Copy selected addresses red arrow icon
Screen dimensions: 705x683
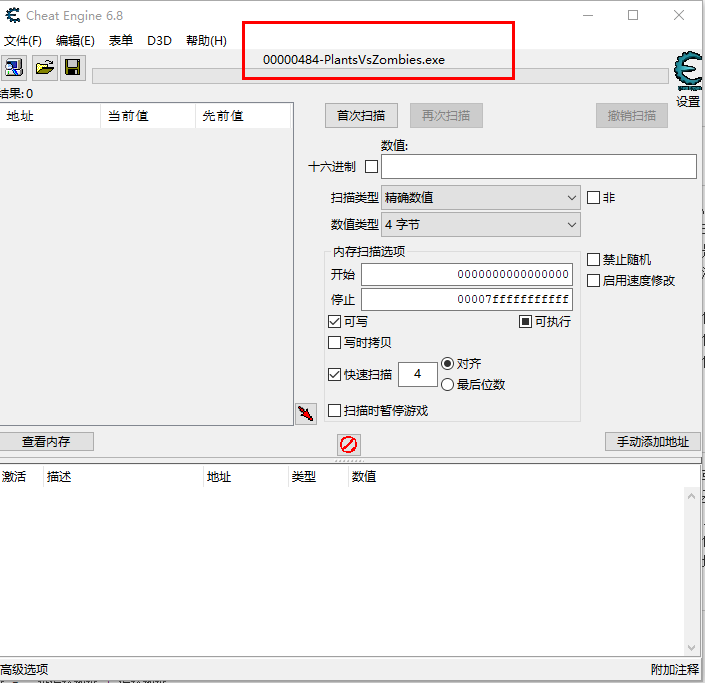pos(306,413)
